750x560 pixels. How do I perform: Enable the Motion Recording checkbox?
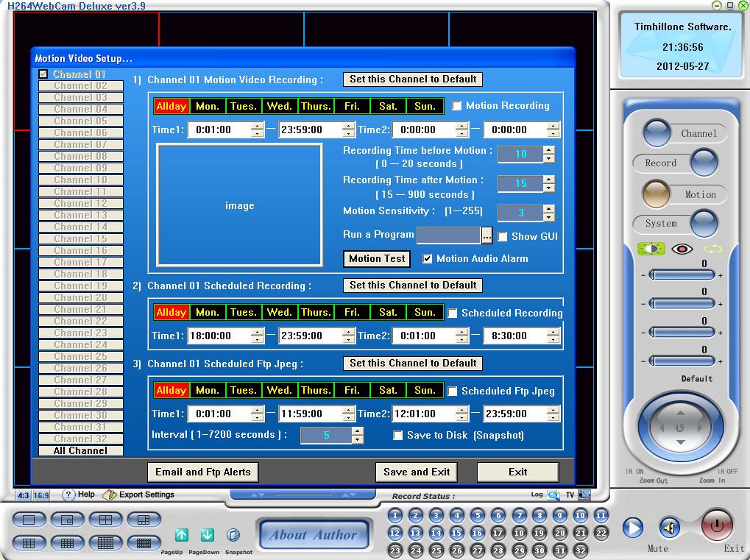pos(457,106)
